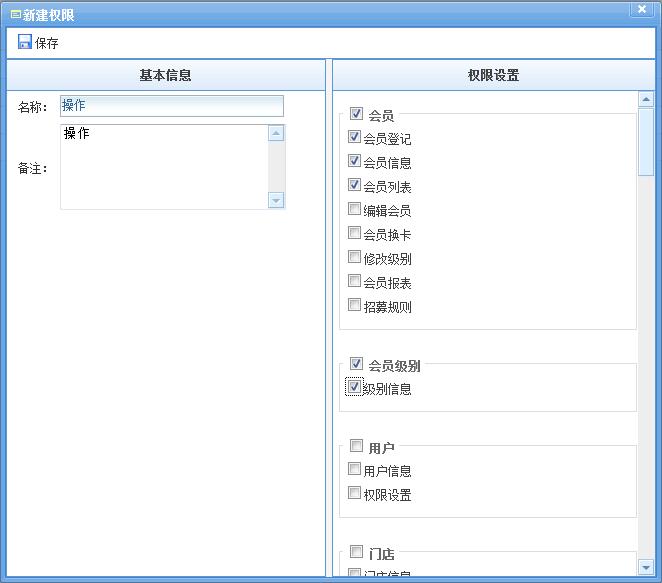
Task: Click inside the 备注 text area
Action: pyautogui.click(x=163, y=166)
